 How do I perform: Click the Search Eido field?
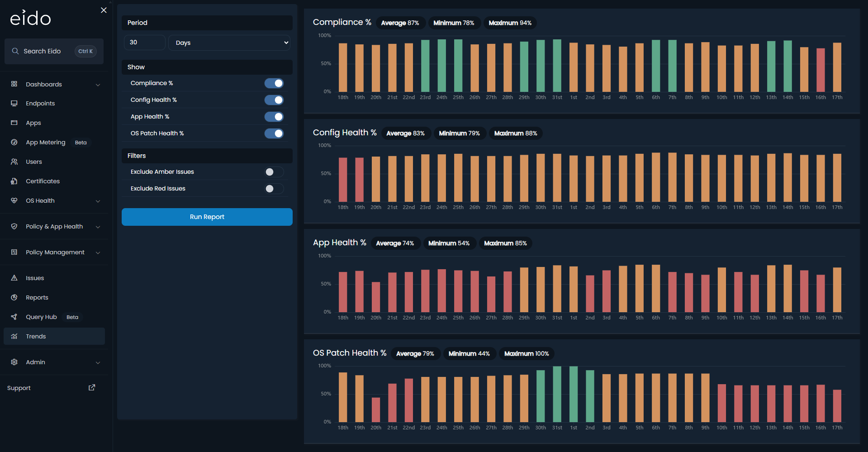pyautogui.click(x=54, y=51)
